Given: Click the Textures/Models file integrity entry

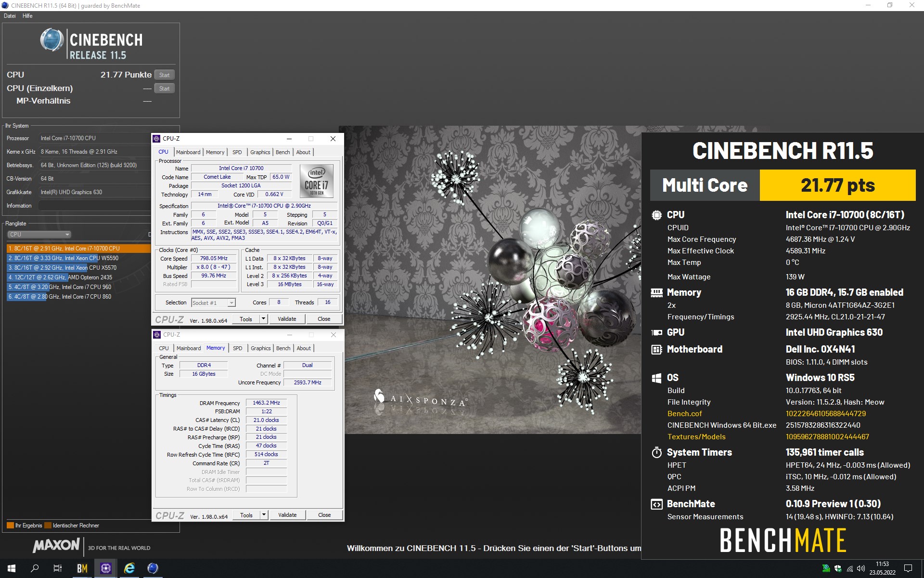Looking at the screenshot, I should (696, 437).
